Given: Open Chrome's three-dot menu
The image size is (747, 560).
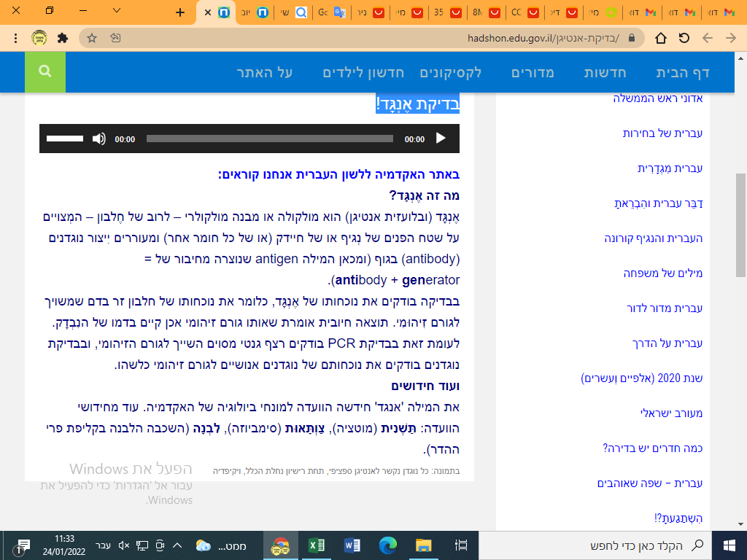Looking at the screenshot, I should [16, 38].
